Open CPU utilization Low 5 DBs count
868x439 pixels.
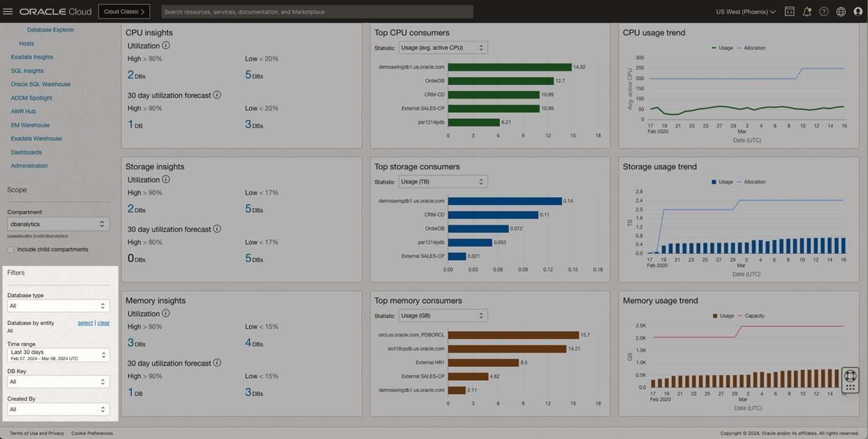pyautogui.click(x=254, y=75)
